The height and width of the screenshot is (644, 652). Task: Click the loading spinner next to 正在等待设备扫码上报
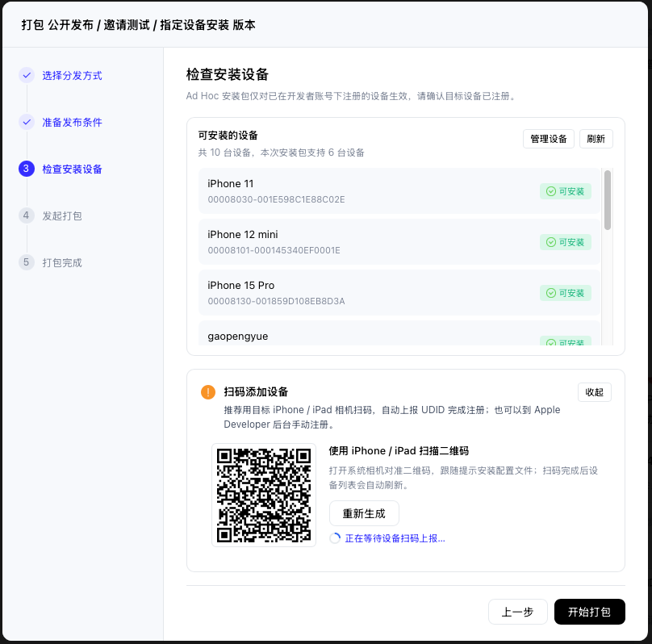(335, 538)
